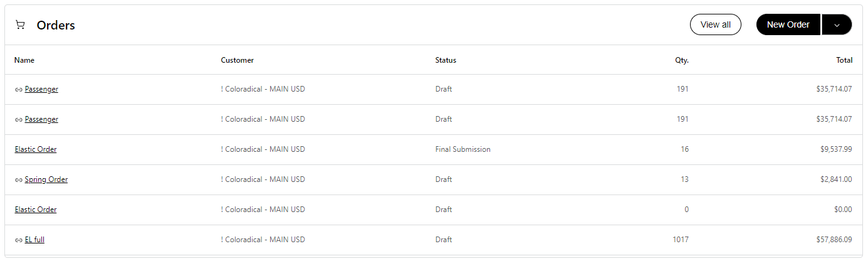The height and width of the screenshot is (261, 868).
Task: Click link icon beside EL full order
Action: 19,240
